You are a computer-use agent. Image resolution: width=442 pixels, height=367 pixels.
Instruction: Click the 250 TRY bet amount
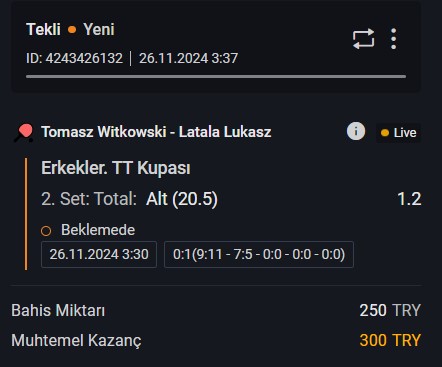coord(390,310)
